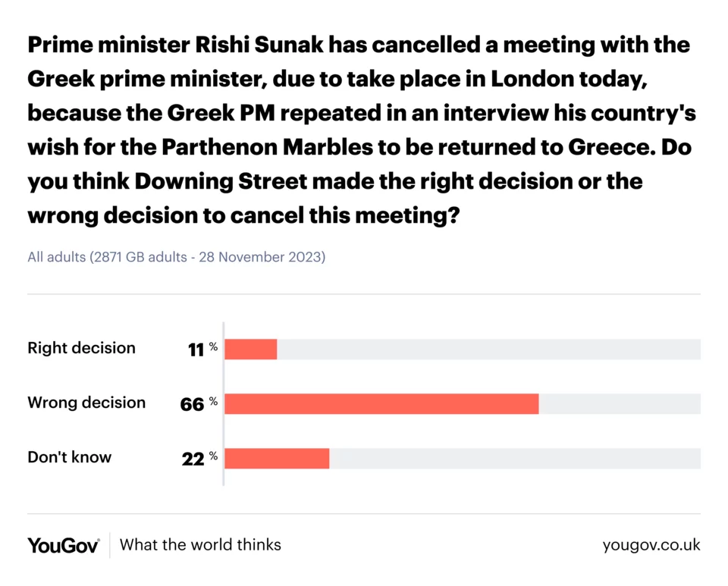Image resolution: width=728 pixels, height=586 pixels.
Task: Click the 22 percent value
Action: coord(193,459)
